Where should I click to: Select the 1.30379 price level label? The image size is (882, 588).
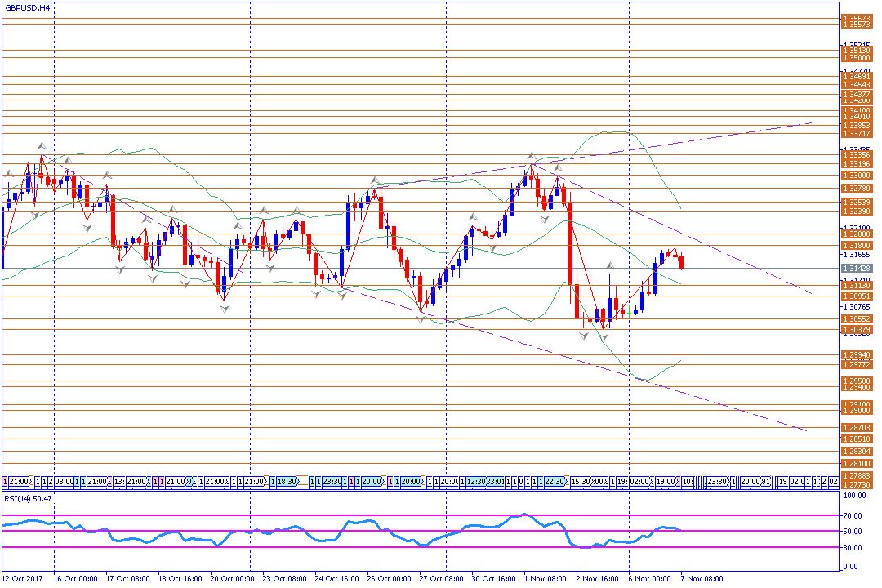pyautogui.click(x=857, y=330)
